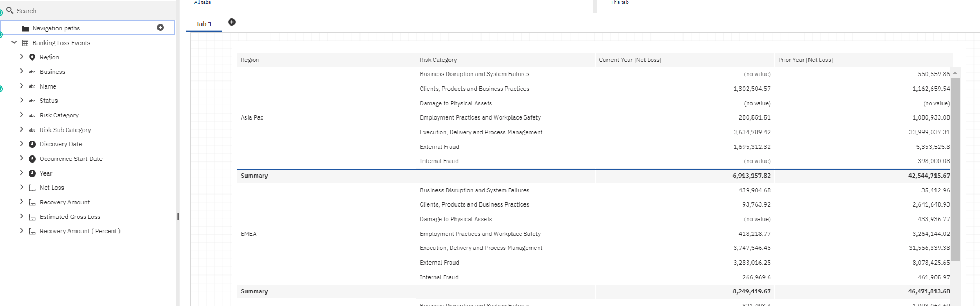980x306 pixels.
Task: Expand the Status field
Action: click(x=22, y=100)
